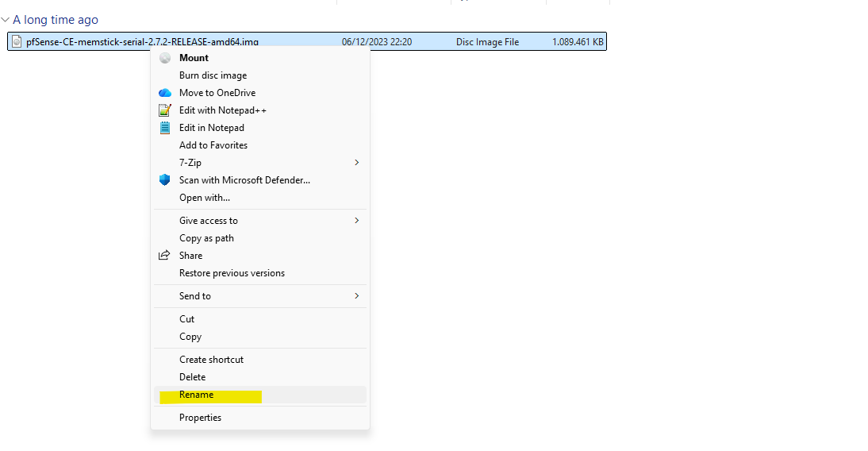Click the pfSense disc image file icon
This screenshot has height=451, width=868.
pos(17,42)
